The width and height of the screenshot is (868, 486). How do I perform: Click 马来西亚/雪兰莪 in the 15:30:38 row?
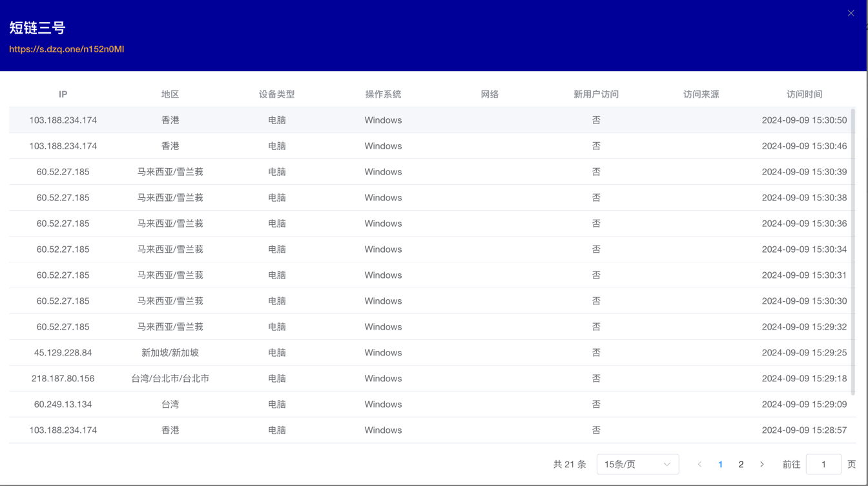pyautogui.click(x=170, y=198)
